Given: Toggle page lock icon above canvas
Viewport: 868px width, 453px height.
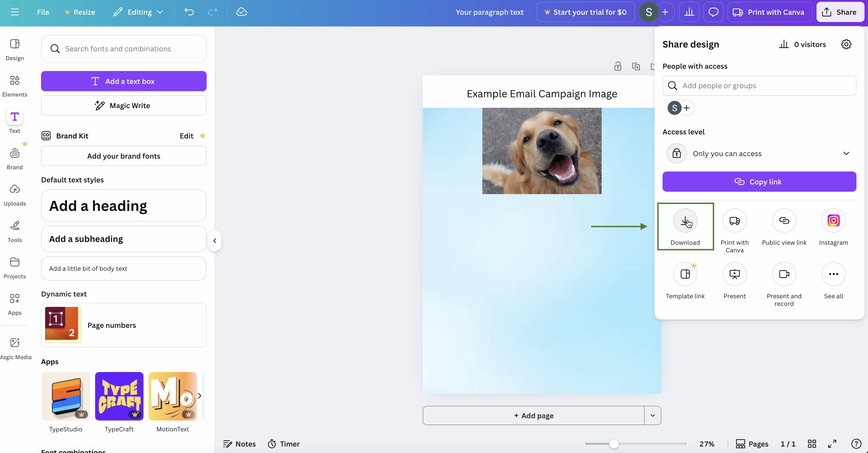Looking at the screenshot, I should tap(618, 66).
